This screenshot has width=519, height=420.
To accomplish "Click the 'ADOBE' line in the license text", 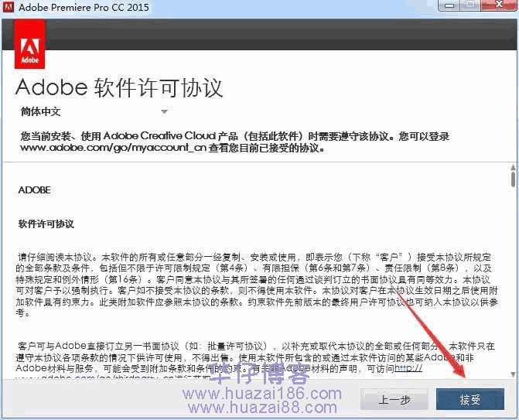I will click(35, 190).
